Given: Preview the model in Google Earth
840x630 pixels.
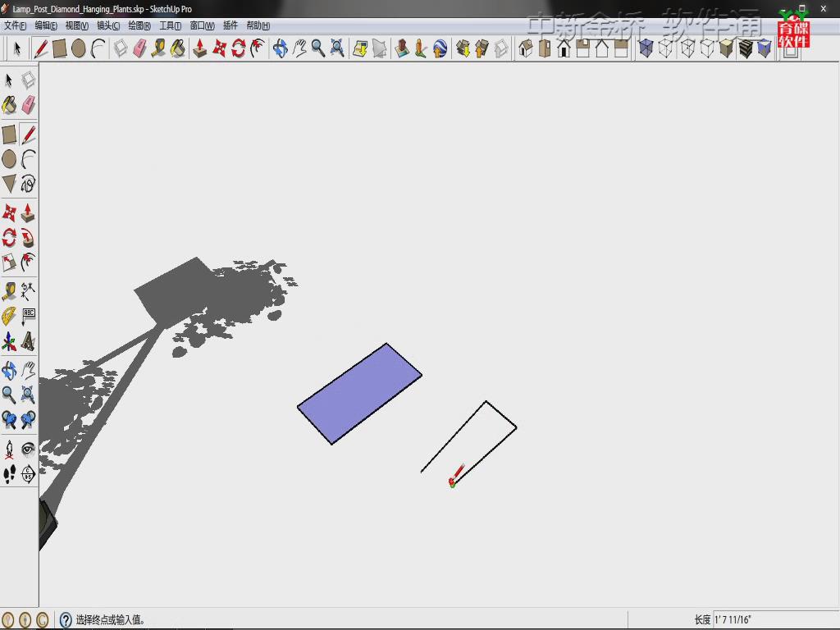Looking at the screenshot, I should tap(441, 48).
